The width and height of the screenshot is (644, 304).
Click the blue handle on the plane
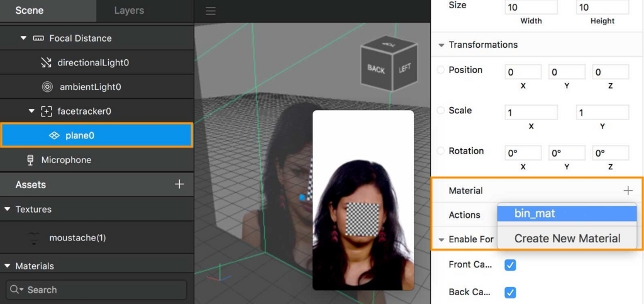click(303, 198)
